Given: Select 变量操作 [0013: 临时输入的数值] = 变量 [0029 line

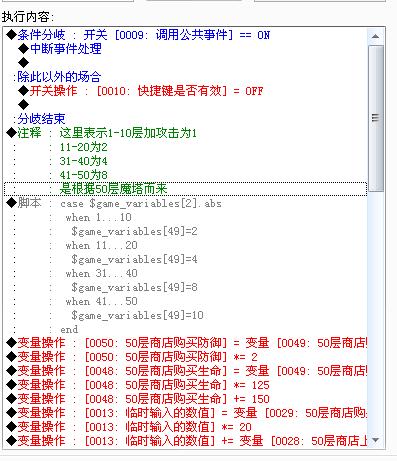Looking at the screenshot, I should tap(186, 413).
